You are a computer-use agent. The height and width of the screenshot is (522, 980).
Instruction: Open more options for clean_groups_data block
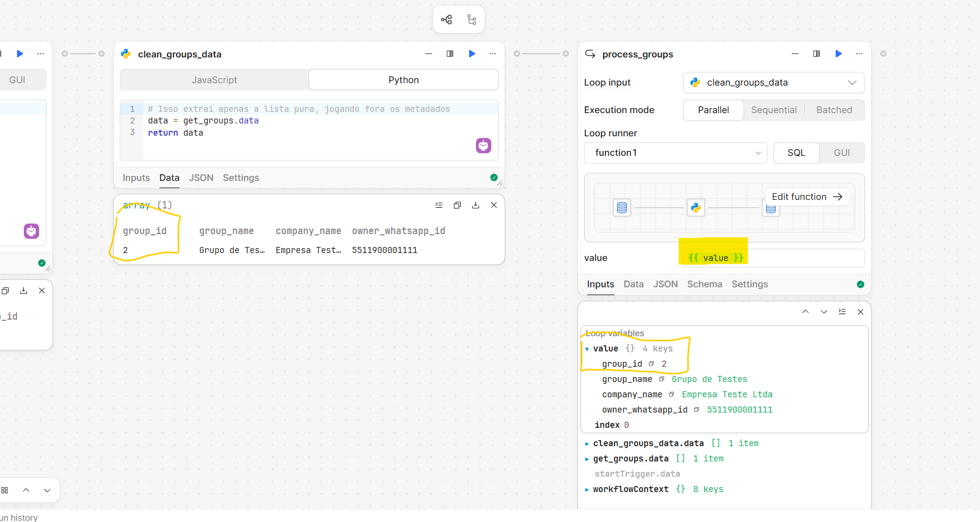(x=492, y=54)
